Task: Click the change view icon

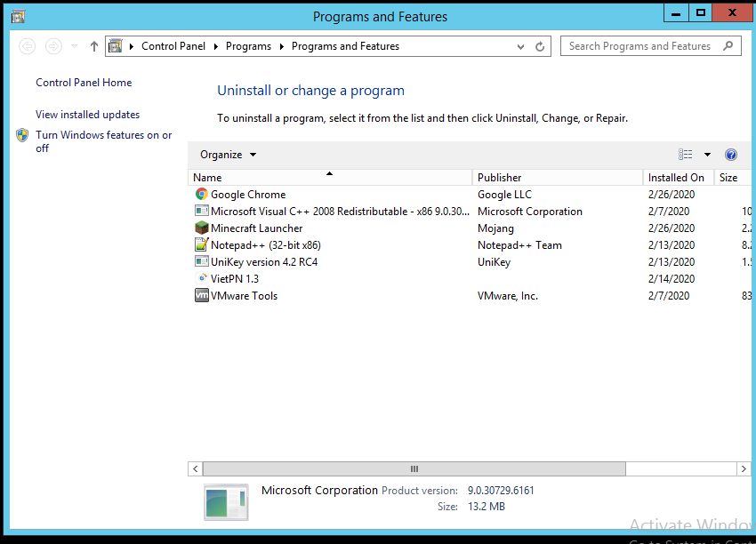Action: point(685,155)
